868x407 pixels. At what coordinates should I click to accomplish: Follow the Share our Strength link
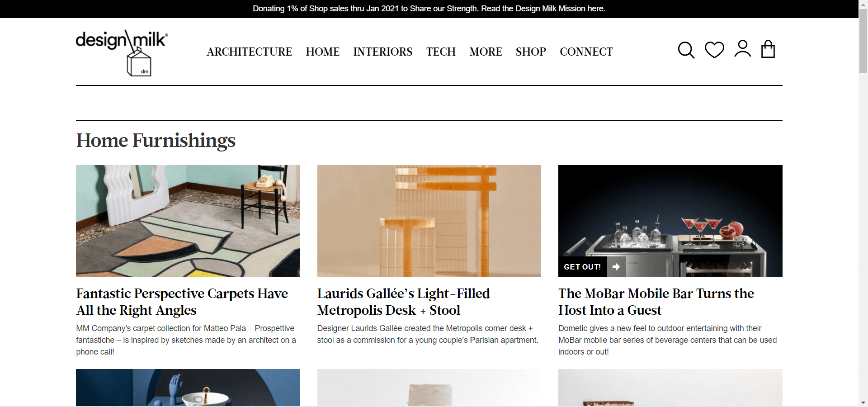(x=443, y=9)
